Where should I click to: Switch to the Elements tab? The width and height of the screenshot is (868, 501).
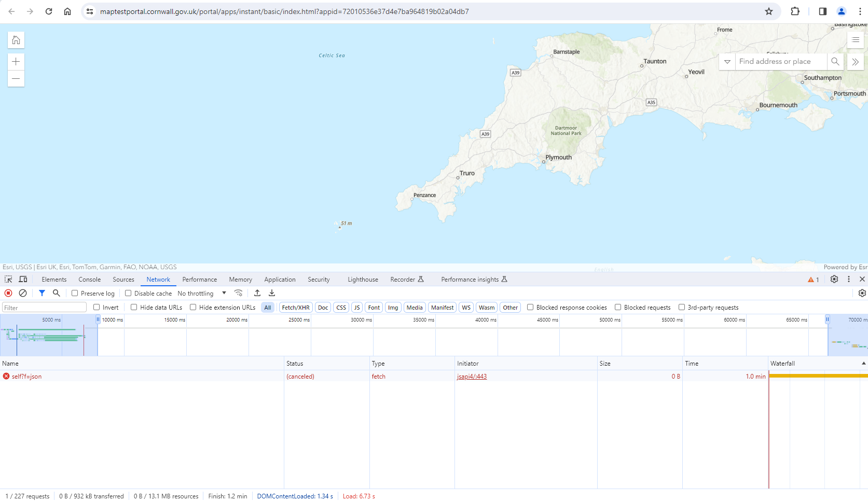pyautogui.click(x=54, y=280)
